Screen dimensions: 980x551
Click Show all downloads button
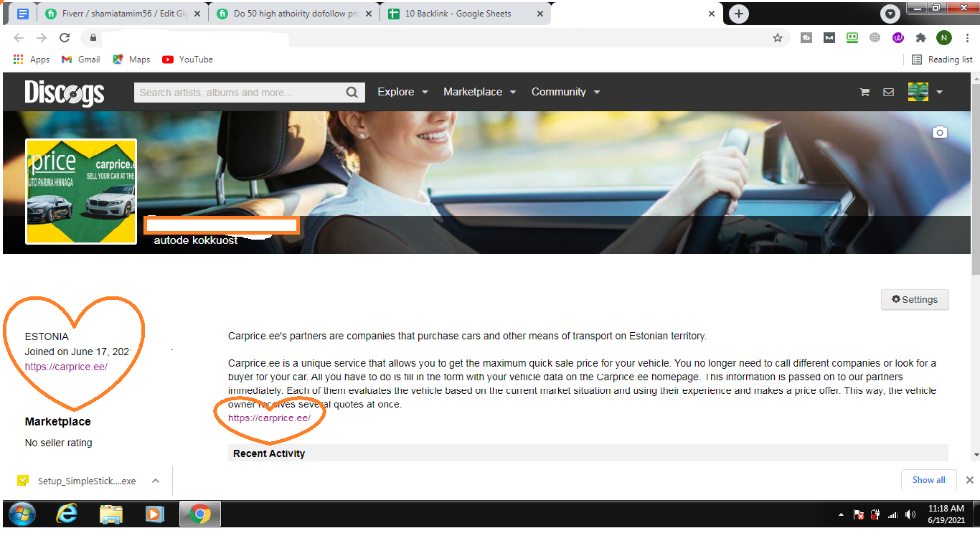928,480
